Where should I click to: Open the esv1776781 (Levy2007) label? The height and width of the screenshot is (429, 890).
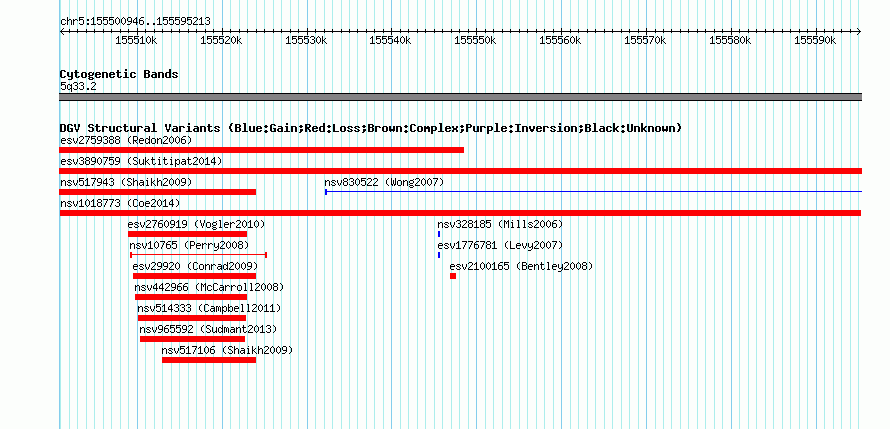coord(500,245)
